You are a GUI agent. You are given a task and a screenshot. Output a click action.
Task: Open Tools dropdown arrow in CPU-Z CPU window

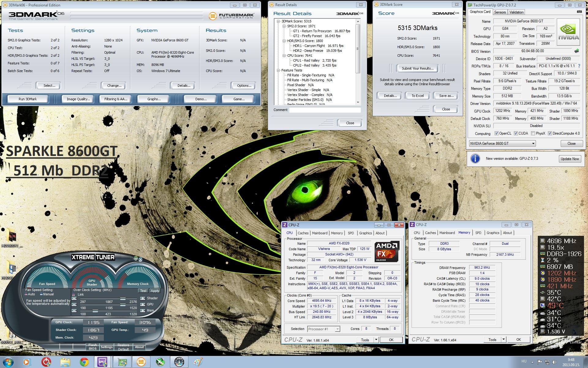(376, 340)
